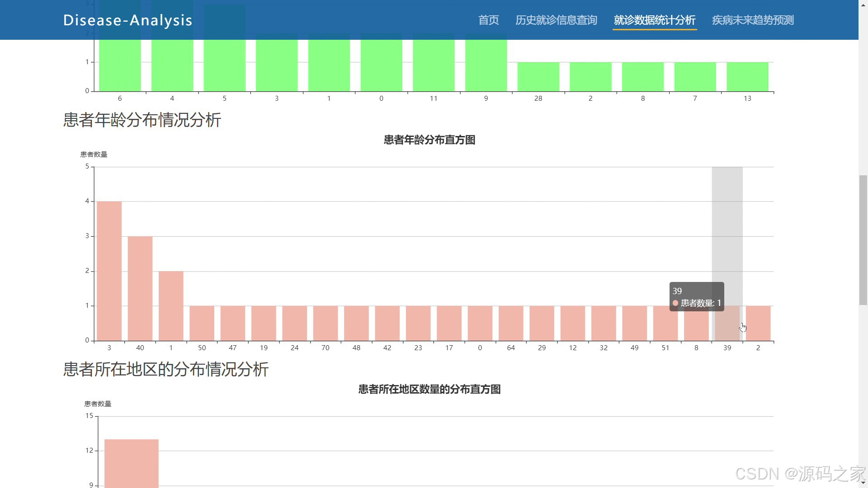Click the 患者年龄分布直方图 chart title
Image resolution: width=868 pixels, height=488 pixels.
429,140
